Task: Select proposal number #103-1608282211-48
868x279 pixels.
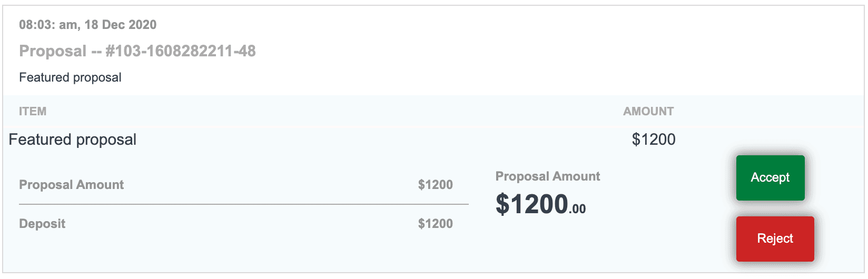Action: point(181,51)
